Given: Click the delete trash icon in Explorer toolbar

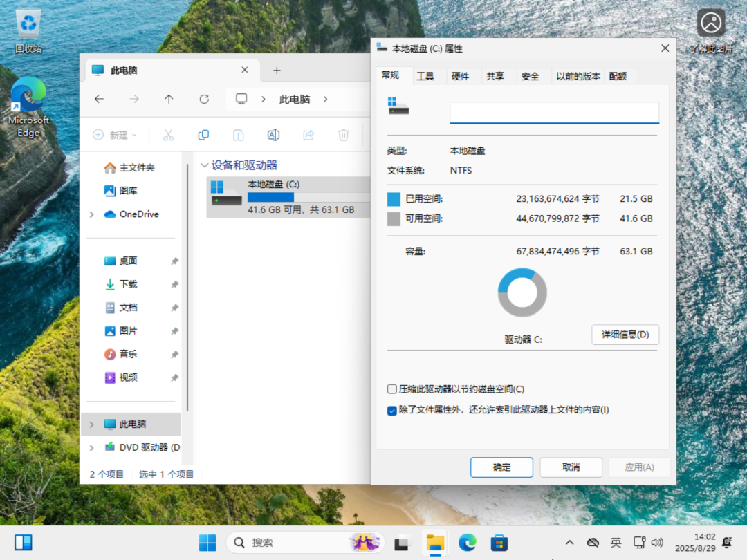Looking at the screenshot, I should (344, 136).
